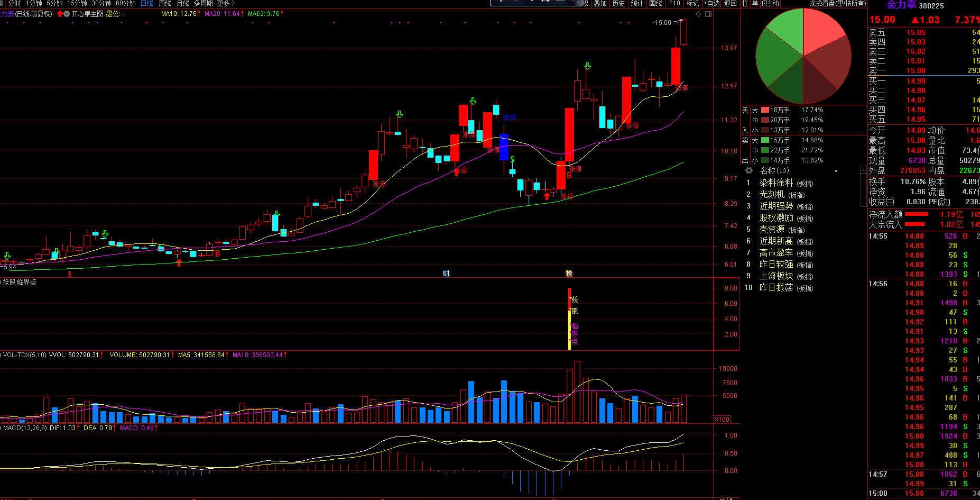Toggle the 柱 display mode

point(745,3)
